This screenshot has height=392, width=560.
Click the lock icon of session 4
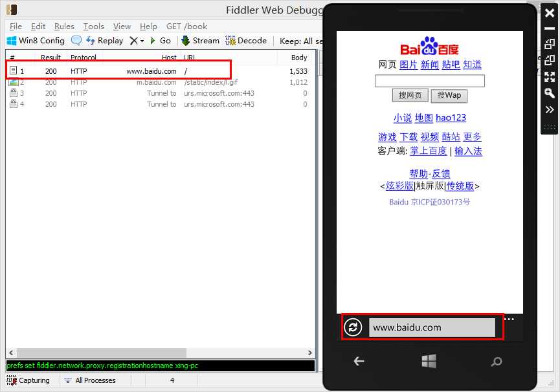coord(14,103)
